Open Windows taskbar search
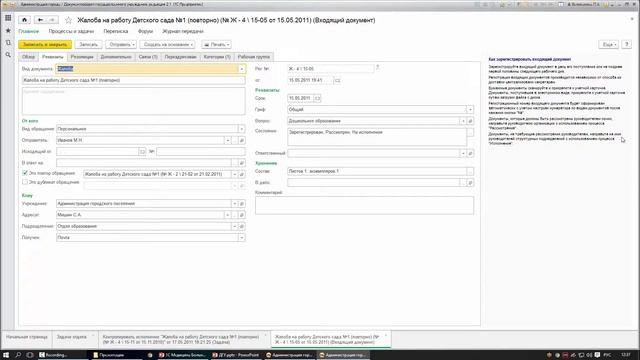This screenshot has height=360, width=640. click(x=18, y=355)
